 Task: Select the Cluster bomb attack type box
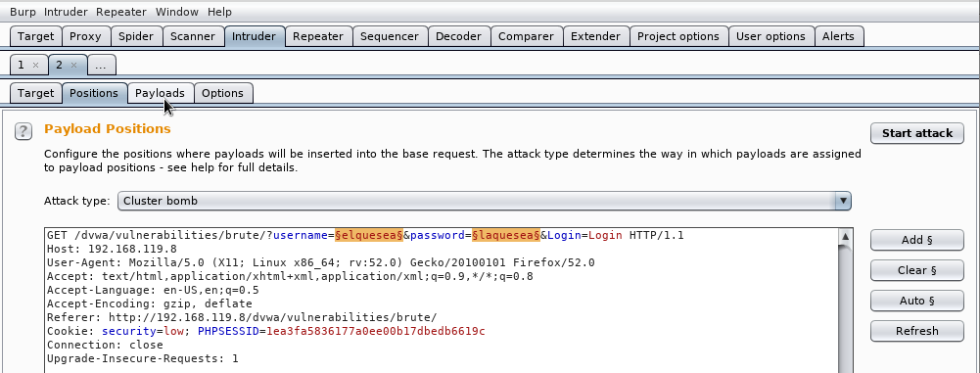[x=485, y=201]
